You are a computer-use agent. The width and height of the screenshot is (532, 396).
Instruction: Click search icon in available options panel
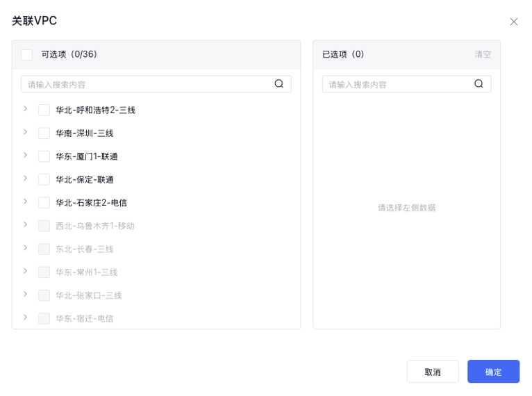tap(279, 84)
